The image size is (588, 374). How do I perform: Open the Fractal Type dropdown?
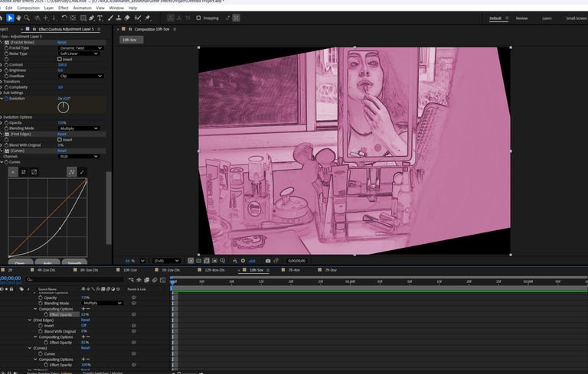(x=80, y=47)
